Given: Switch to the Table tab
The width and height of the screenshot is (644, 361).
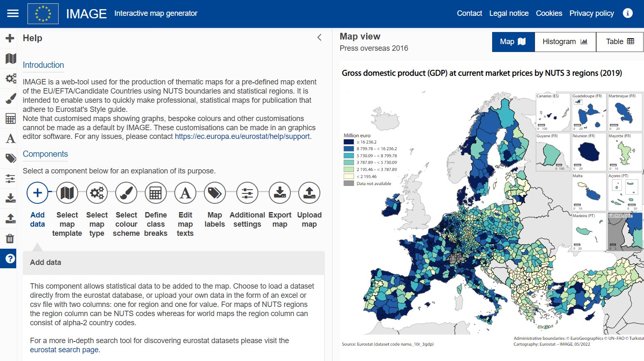Looking at the screenshot, I should (x=620, y=42).
